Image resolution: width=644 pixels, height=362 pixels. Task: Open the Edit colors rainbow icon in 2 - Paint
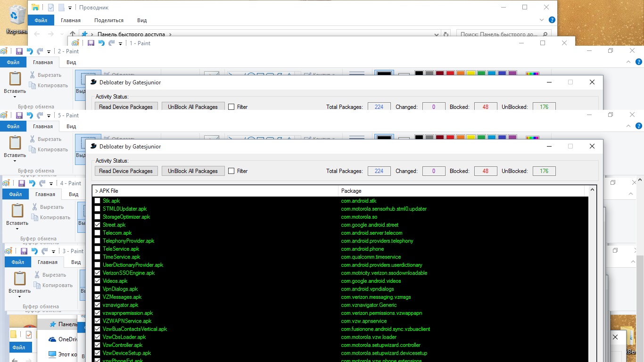(532, 73)
